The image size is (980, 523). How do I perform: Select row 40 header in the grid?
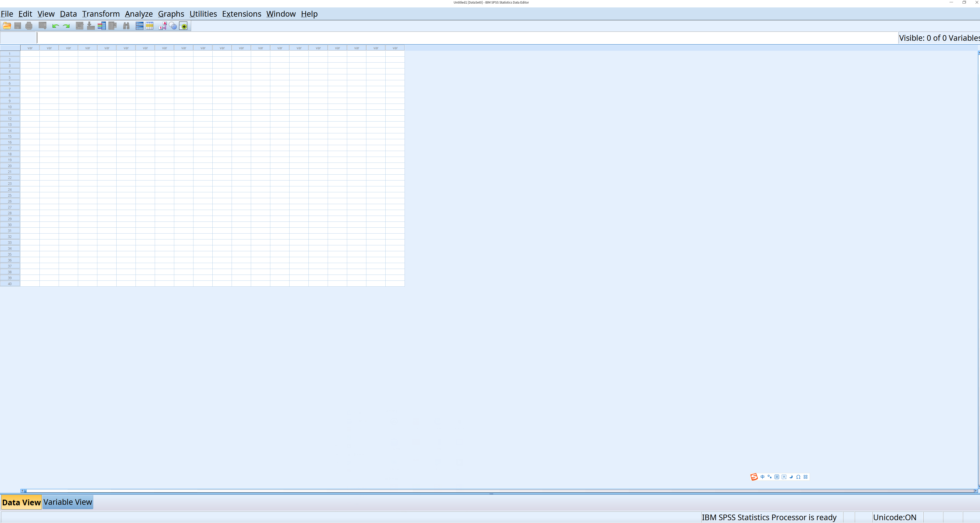[10, 284]
